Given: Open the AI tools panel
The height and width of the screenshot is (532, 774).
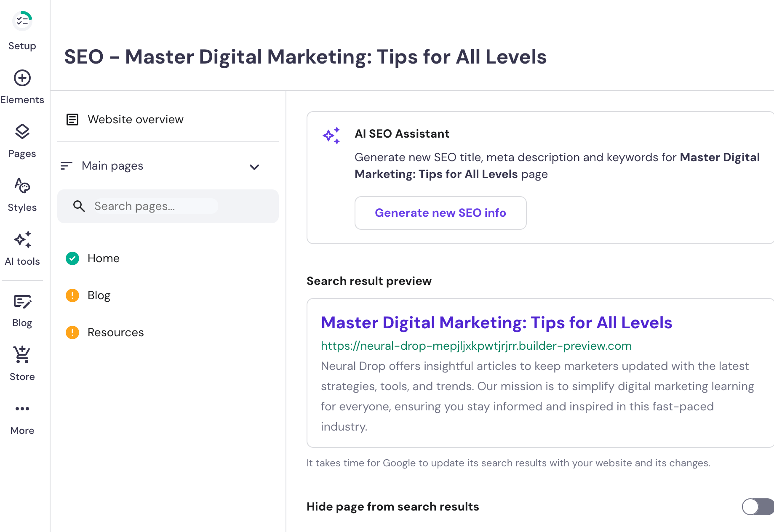Looking at the screenshot, I should (x=22, y=246).
